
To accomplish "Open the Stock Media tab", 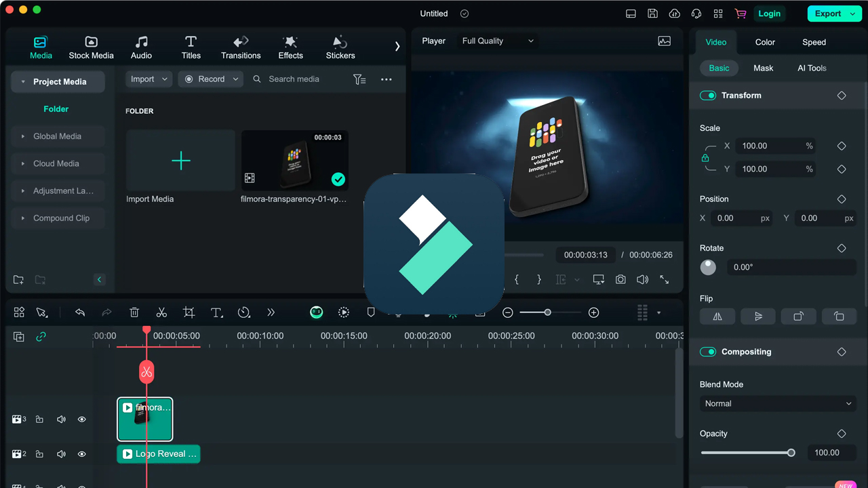I will click(91, 47).
